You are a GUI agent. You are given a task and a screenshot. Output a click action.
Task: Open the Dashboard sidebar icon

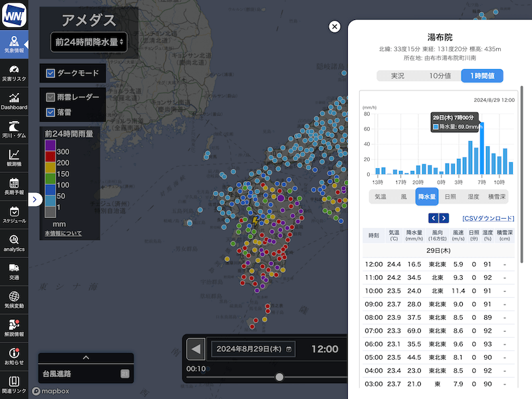[x=14, y=101]
